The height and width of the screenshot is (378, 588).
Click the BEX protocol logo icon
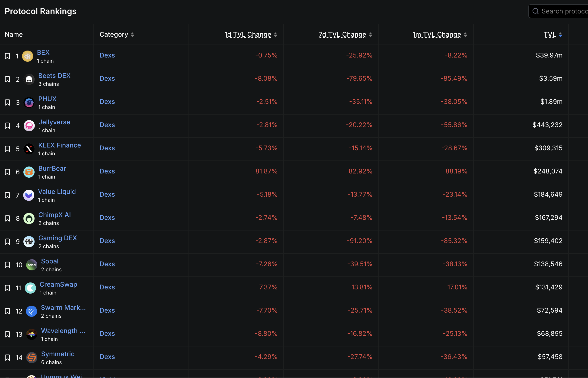click(x=28, y=56)
